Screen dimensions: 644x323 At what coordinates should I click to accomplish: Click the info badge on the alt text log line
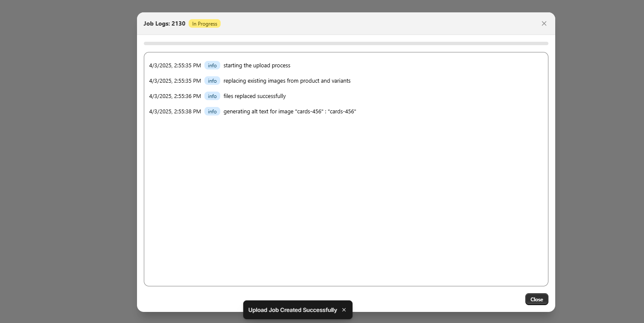(x=212, y=111)
